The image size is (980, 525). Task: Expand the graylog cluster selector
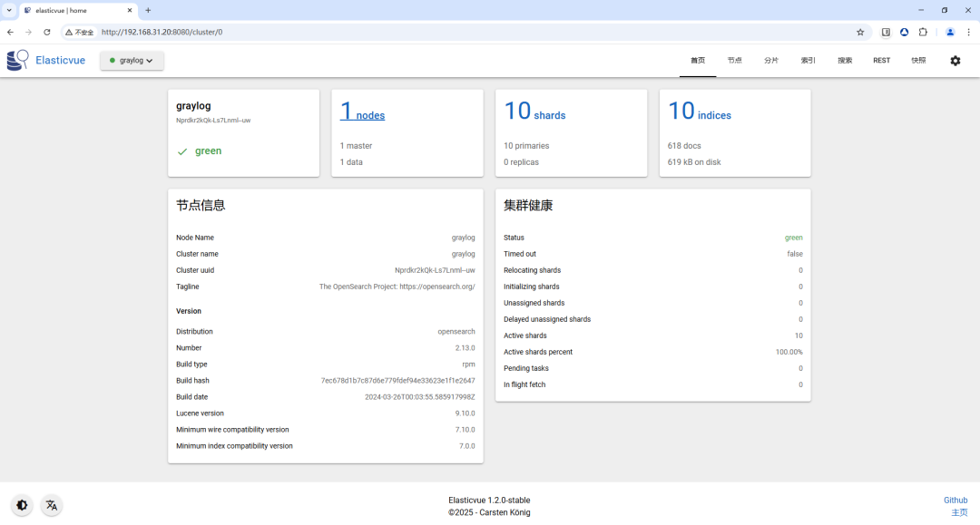point(132,61)
